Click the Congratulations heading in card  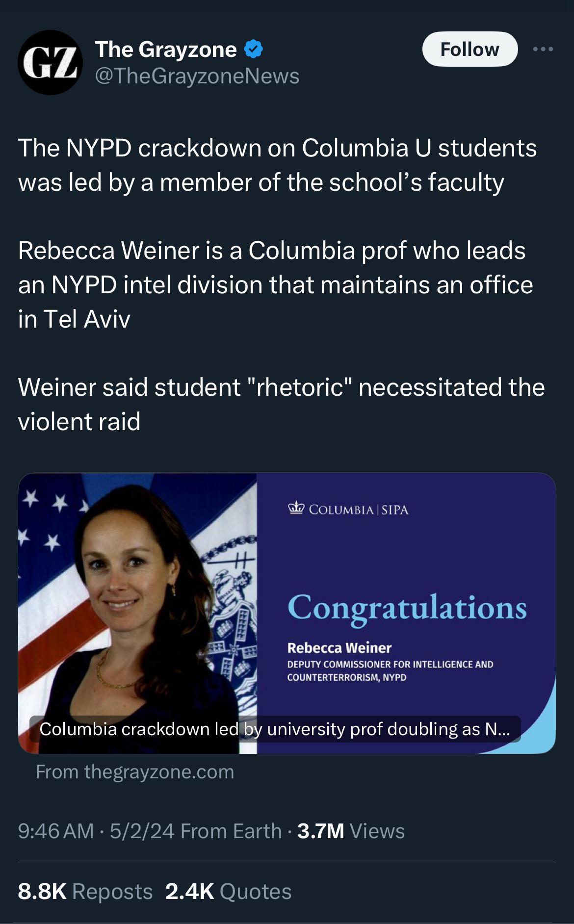click(x=407, y=608)
